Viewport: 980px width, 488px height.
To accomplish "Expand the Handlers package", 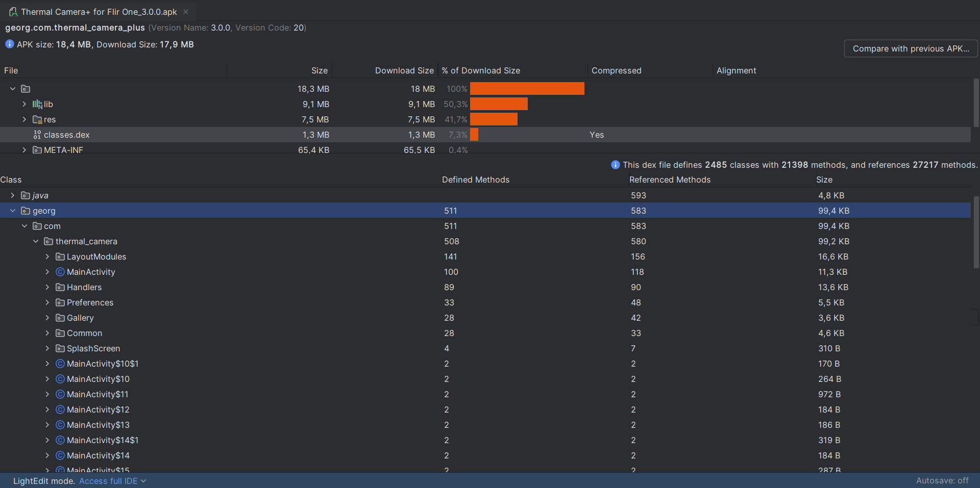I will (47, 287).
